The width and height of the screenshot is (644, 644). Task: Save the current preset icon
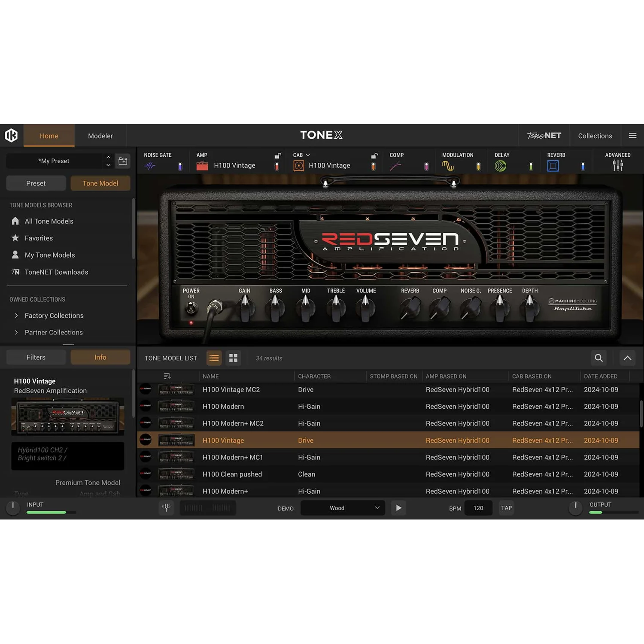click(123, 161)
